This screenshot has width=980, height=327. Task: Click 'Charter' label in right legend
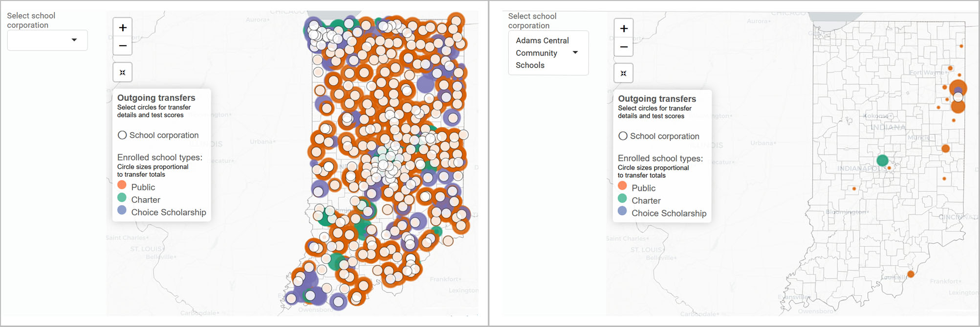click(646, 201)
